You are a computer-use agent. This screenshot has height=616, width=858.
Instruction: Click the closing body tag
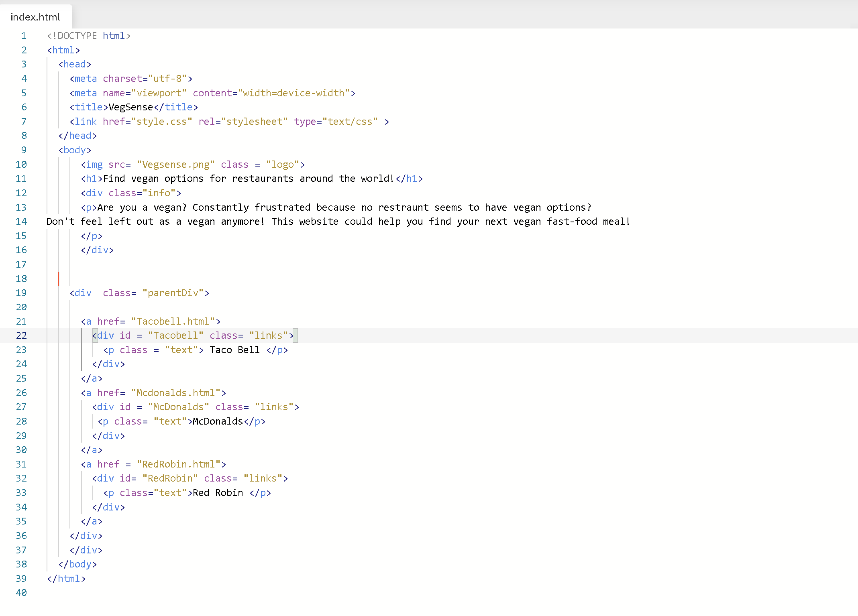point(77,564)
